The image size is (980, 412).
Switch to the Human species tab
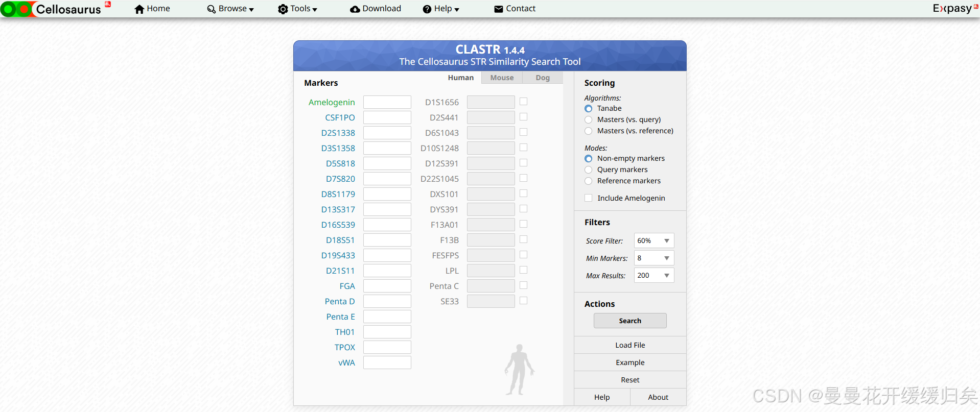coord(461,78)
